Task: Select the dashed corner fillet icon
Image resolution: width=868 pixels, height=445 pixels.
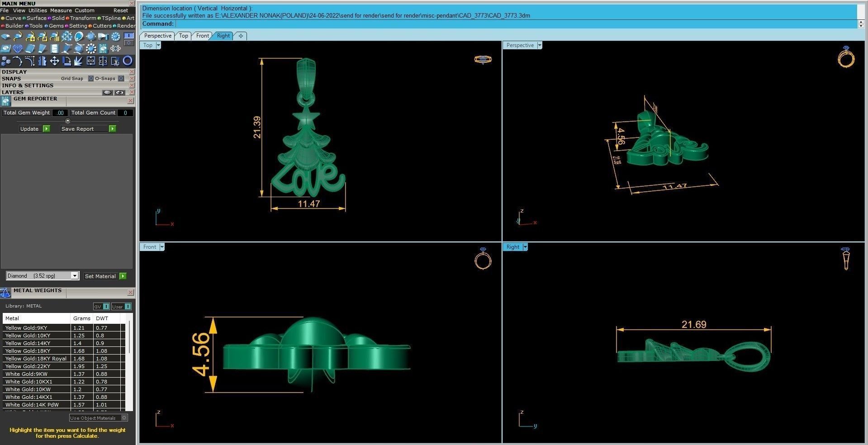Action: pyautogui.click(x=30, y=61)
